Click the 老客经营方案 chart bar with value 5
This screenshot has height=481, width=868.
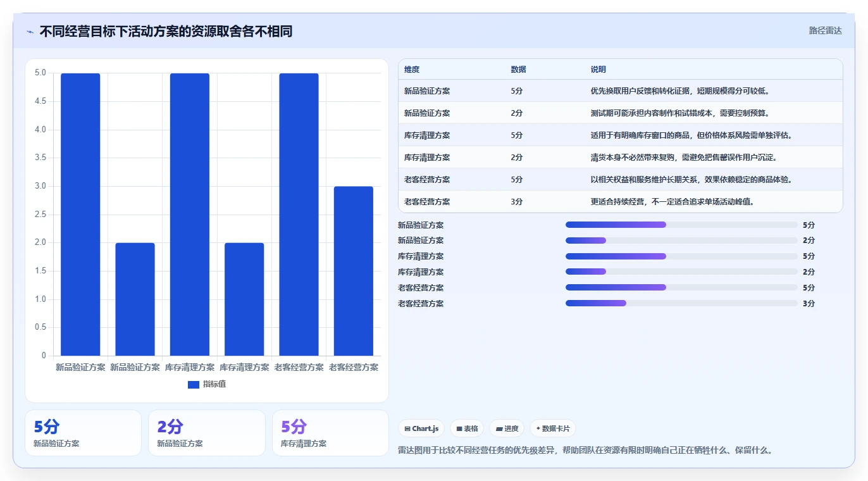point(299,215)
